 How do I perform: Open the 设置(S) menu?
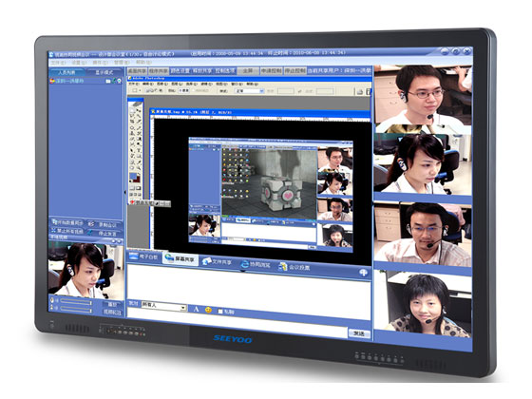[79, 63]
